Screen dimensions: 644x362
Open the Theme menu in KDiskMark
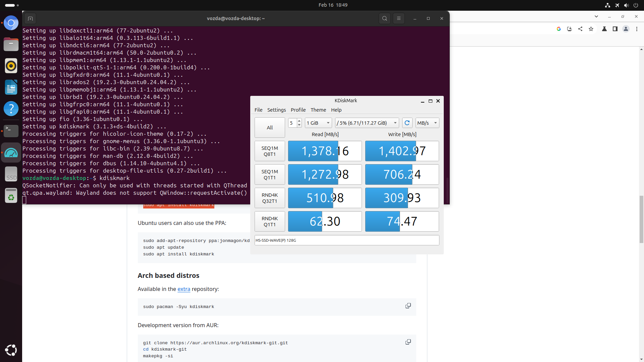318,110
